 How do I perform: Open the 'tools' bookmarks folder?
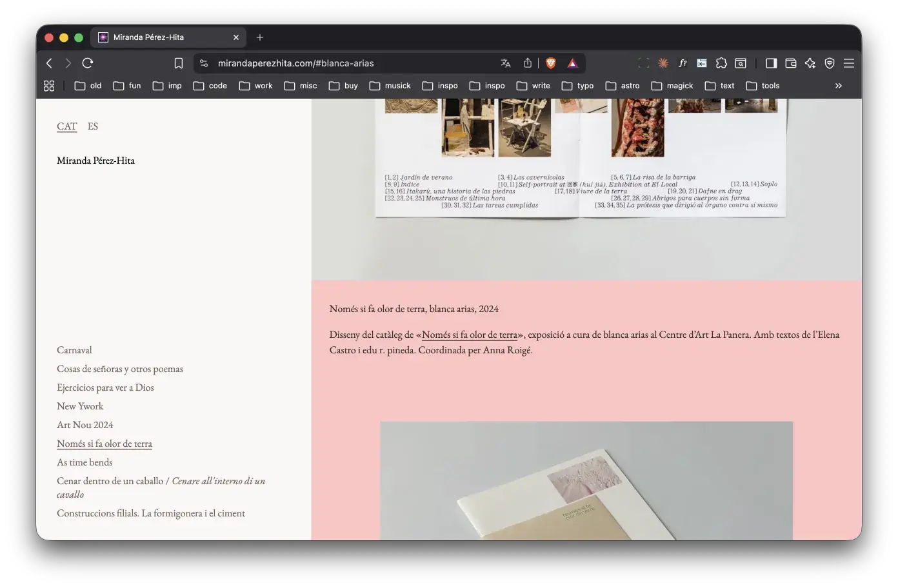pos(763,86)
